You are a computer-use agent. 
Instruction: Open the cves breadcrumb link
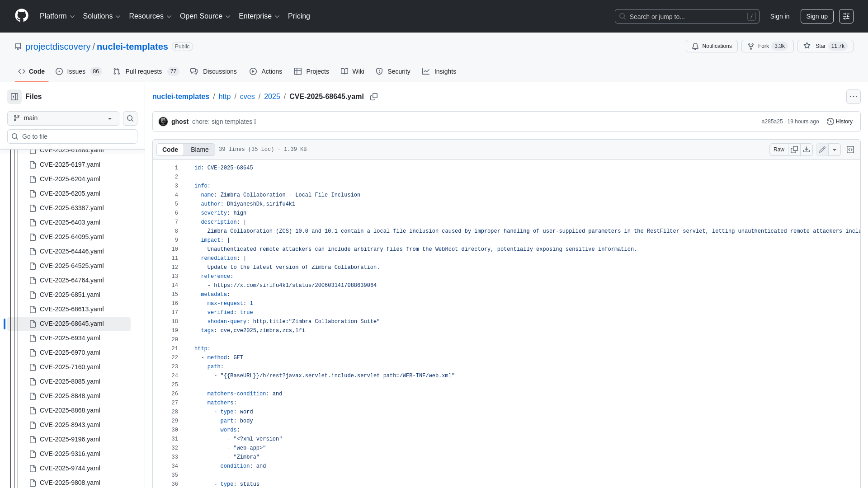(x=247, y=97)
